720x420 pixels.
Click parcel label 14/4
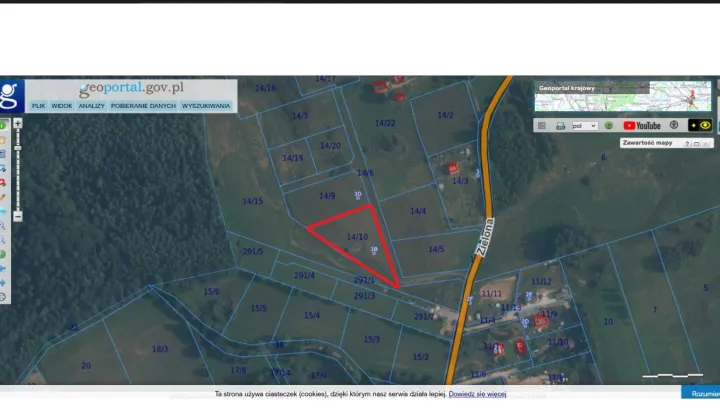[418, 211]
